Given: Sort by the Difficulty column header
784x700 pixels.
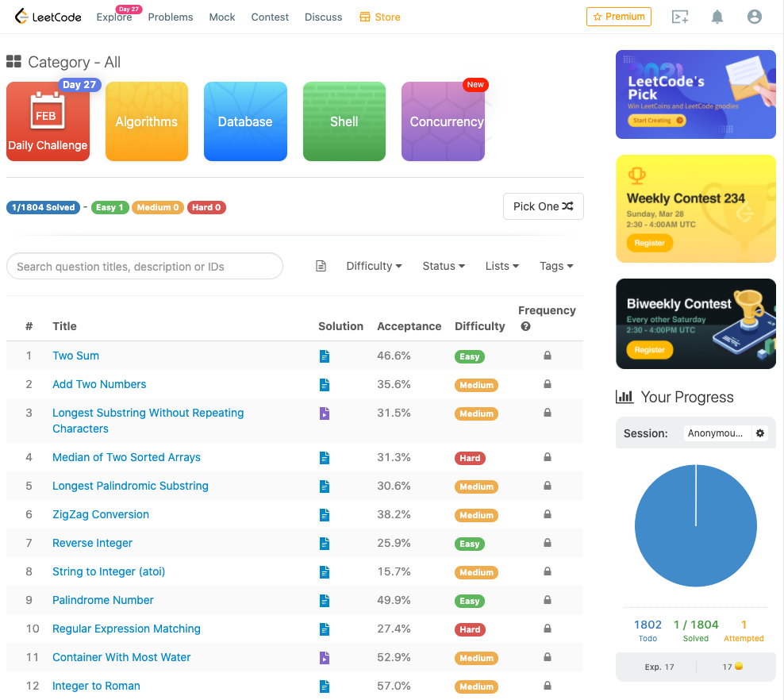Looking at the screenshot, I should [479, 326].
